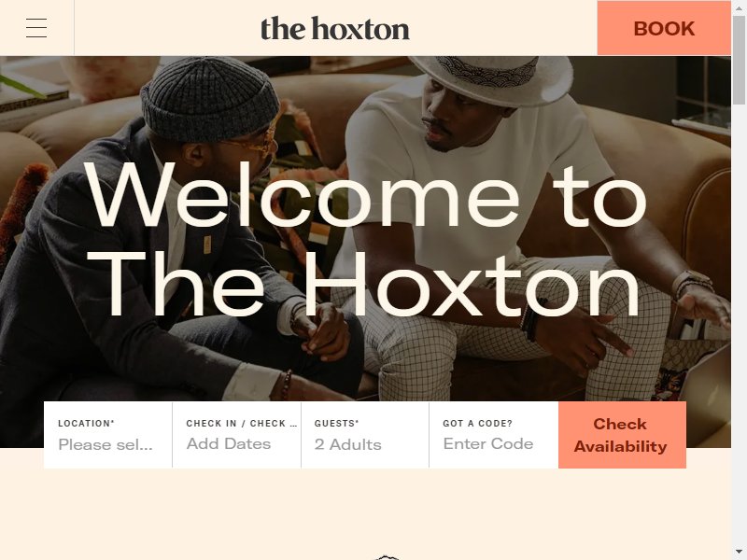Open the Guests selector showing 2 Adults

point(365,435)
